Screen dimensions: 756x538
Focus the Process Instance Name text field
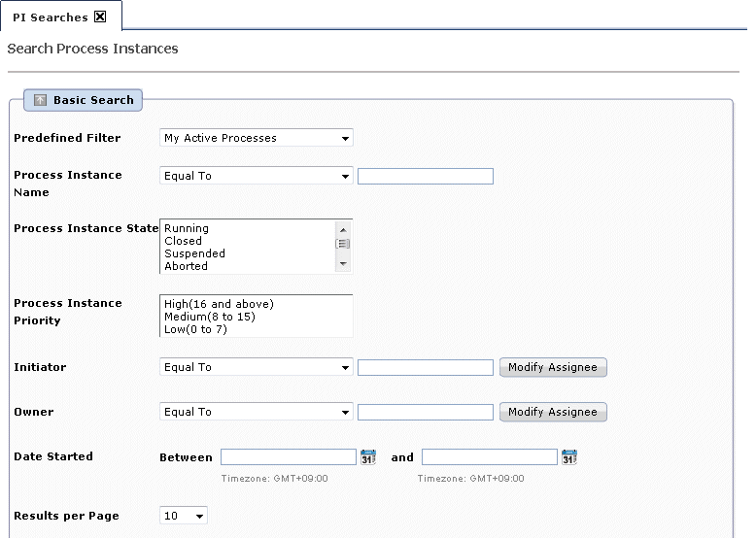click(x=426, y=177)
